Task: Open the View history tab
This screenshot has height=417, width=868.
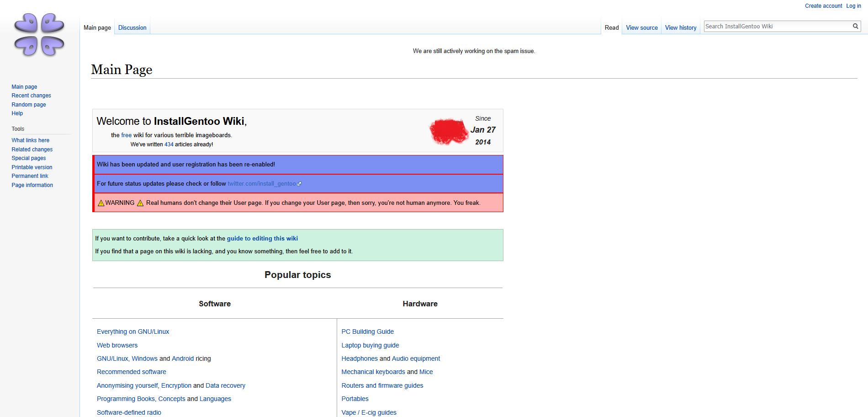Action: tap(681, 27)
